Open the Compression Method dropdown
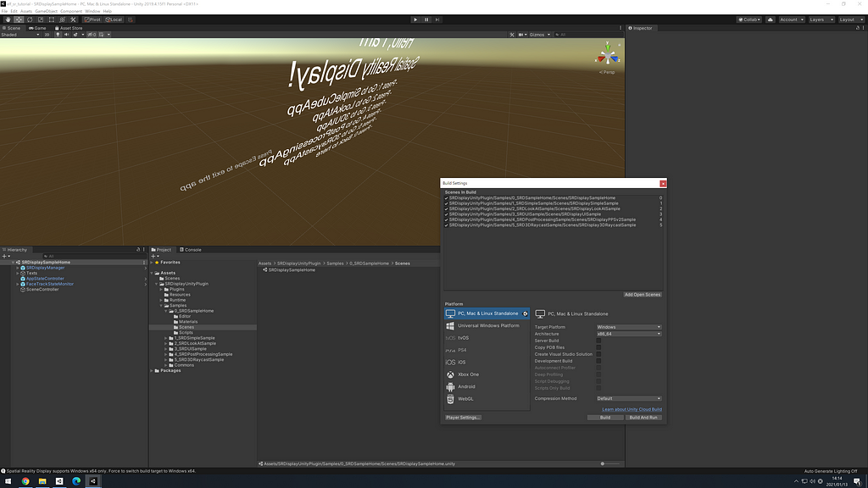This screenshot has width=868, height=488. pyautogui.click(x=628, y=398)
